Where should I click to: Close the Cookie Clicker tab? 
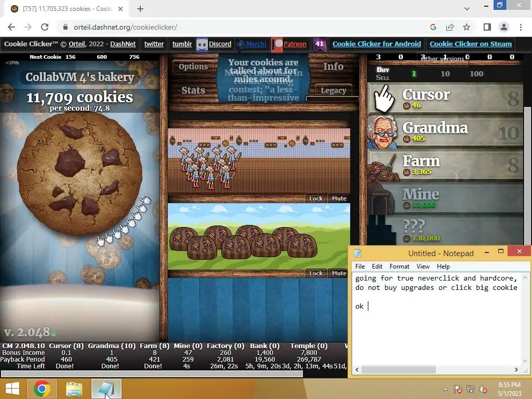pyautogui.click(x=121, y=9)
